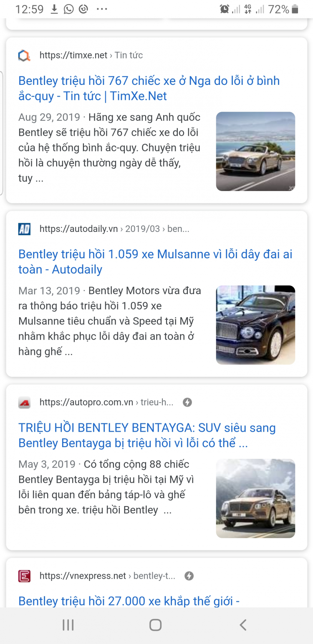
Task: Tap the Android back button
Action: click(243, 625)
